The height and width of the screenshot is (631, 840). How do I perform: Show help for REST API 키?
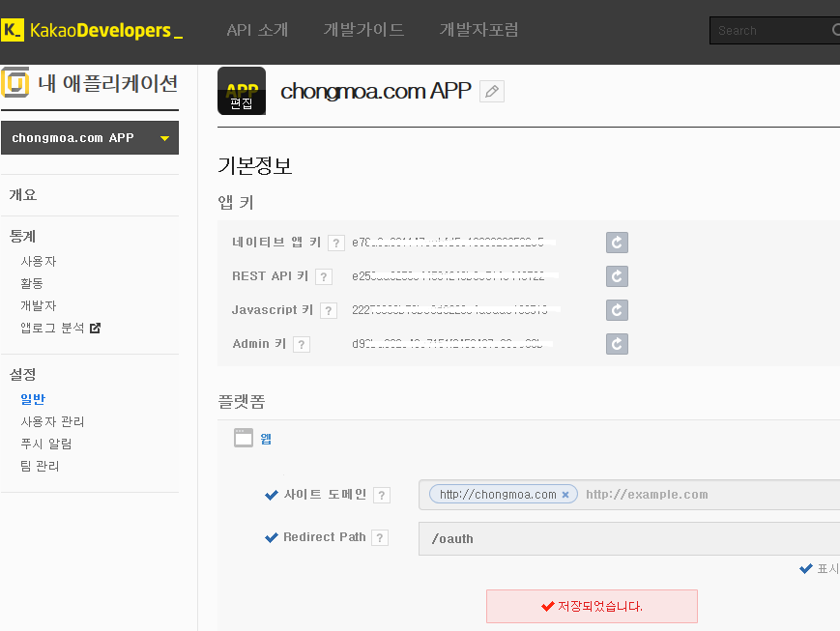324,277
